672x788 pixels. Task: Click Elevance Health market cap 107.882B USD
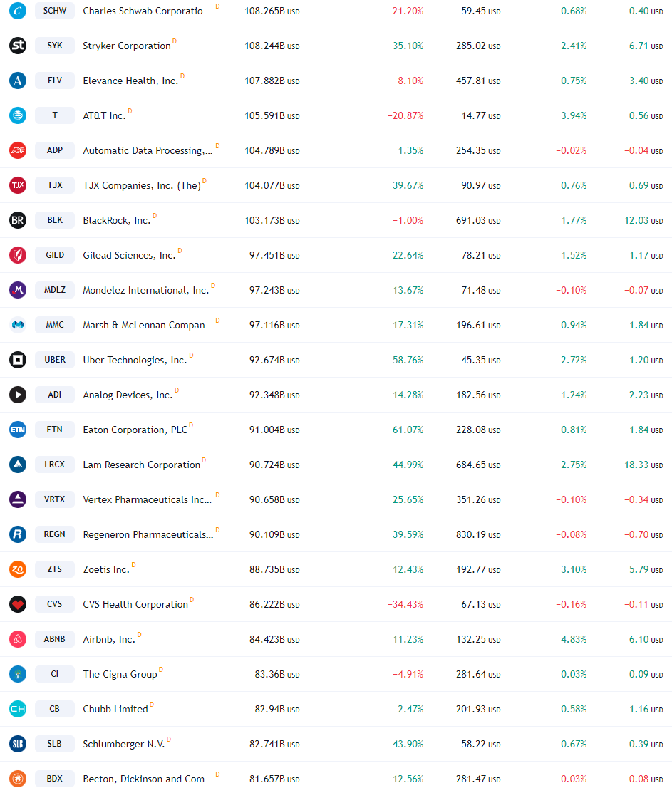(x=272, y=81)
